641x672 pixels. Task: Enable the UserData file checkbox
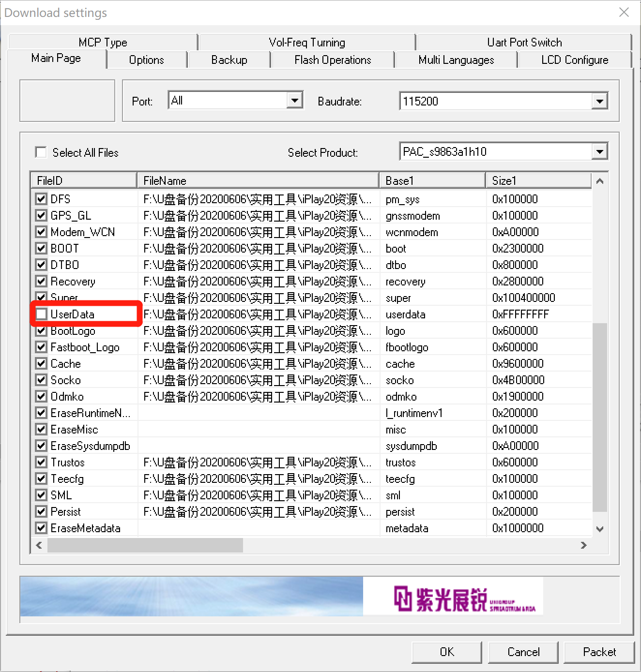pos(42,314)
